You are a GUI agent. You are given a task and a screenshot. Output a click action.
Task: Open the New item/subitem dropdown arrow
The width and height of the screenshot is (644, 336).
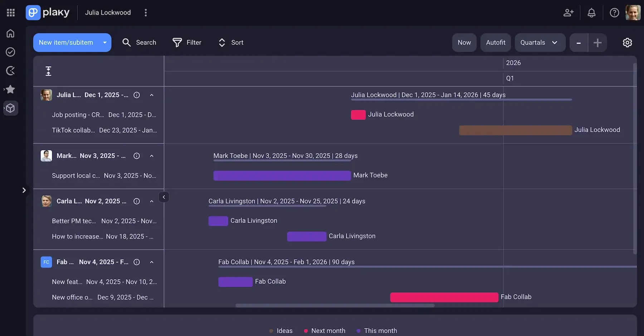click(x=105, y=43)
